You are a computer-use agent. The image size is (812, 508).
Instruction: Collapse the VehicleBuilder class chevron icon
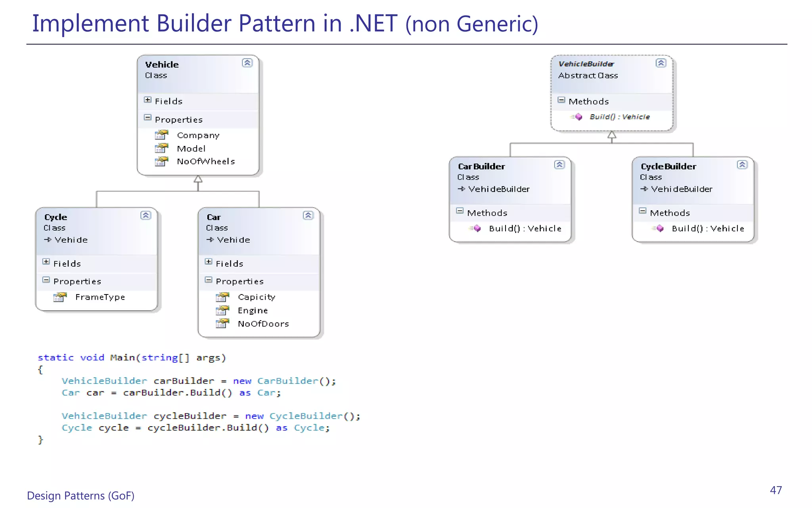click(661, 63)
